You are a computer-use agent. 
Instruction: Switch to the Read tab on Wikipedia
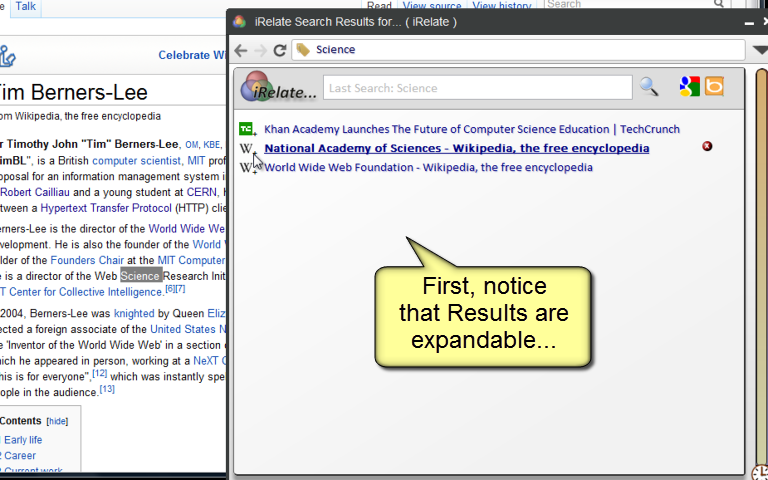[379, 6]
